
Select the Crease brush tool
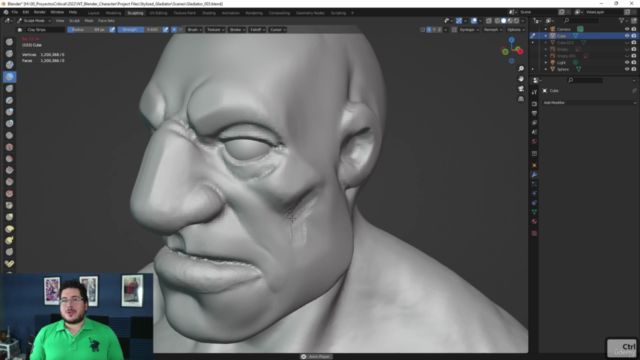point(9,135)
